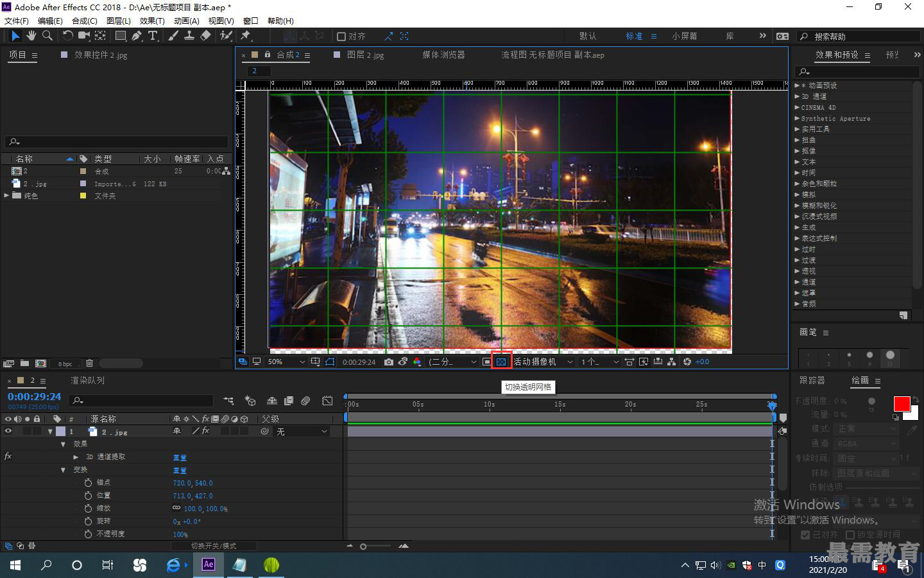Switch to the 小屏幕 workspace
The width and height of the screenshot is (924, 578).
(685, 37)
